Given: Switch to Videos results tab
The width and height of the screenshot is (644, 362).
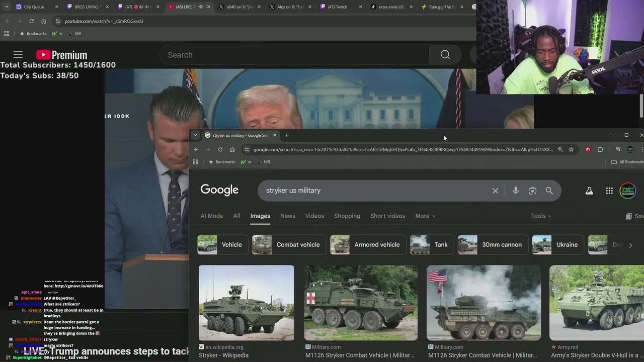Looking at the screenshot, I should pyautogui.click(x=314, y=216).
